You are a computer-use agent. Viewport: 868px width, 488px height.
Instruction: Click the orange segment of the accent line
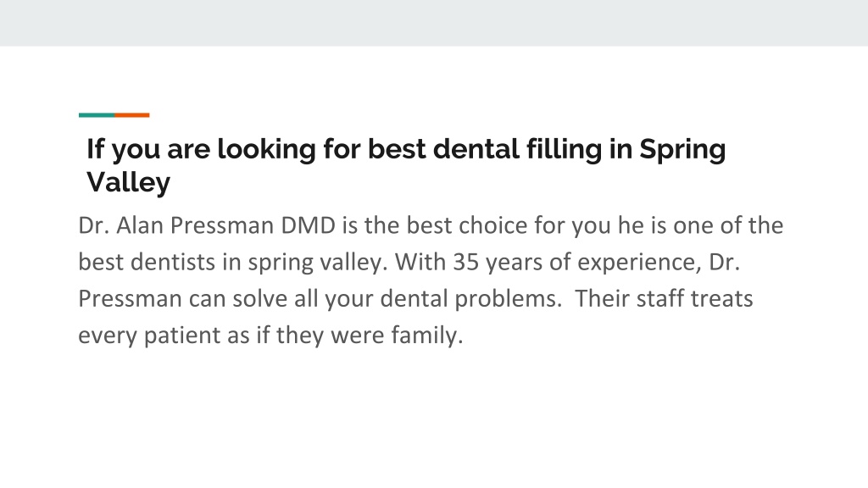coord(131,115)
